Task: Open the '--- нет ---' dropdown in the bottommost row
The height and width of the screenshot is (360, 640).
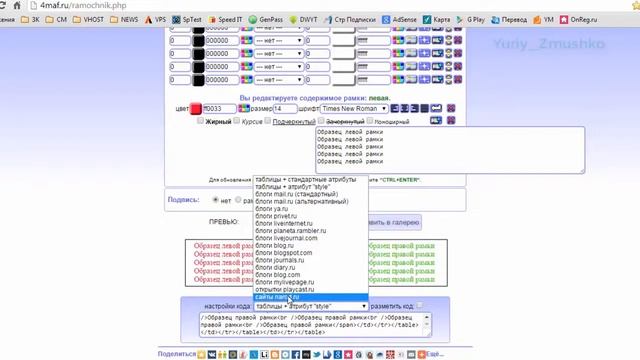Action: click(279, 80)
